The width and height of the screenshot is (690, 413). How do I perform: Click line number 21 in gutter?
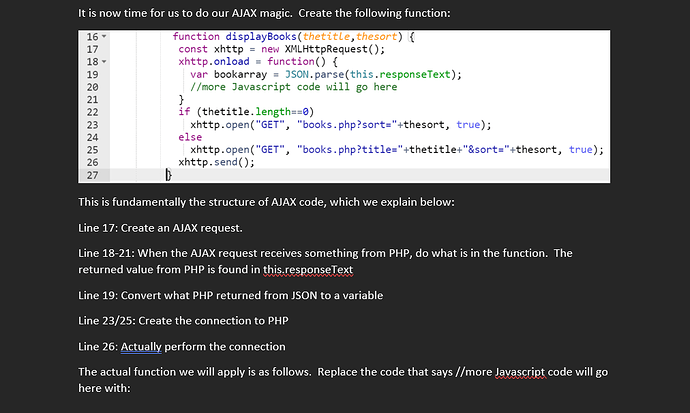pyautogui.click(x=92, y=99)
